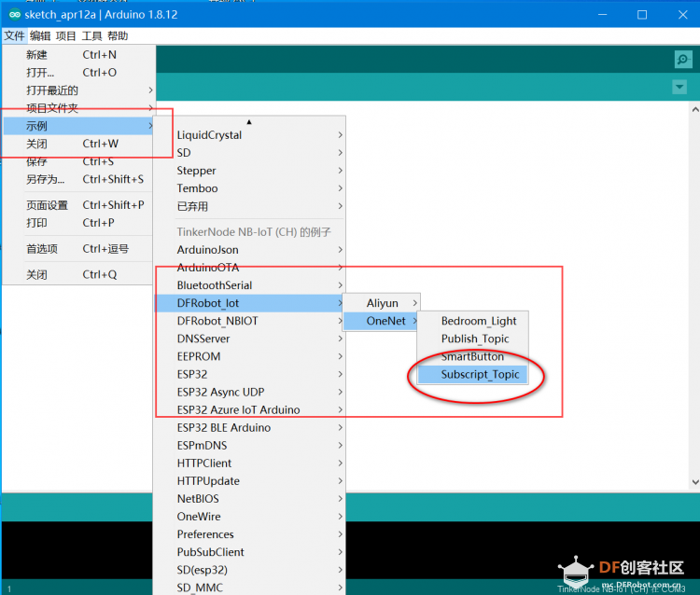Open the 编辑 menu
This screenshot has height=595, width=700.
(x=40, y=35)
